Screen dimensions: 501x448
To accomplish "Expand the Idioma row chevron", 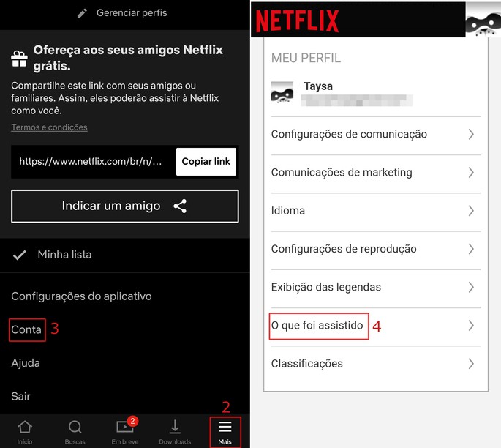I will click(471, 211).
